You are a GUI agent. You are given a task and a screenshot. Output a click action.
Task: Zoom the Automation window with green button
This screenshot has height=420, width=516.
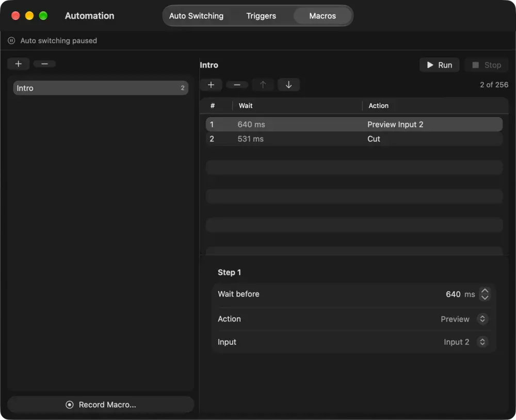pyautogui.click(x=43, y=15)
